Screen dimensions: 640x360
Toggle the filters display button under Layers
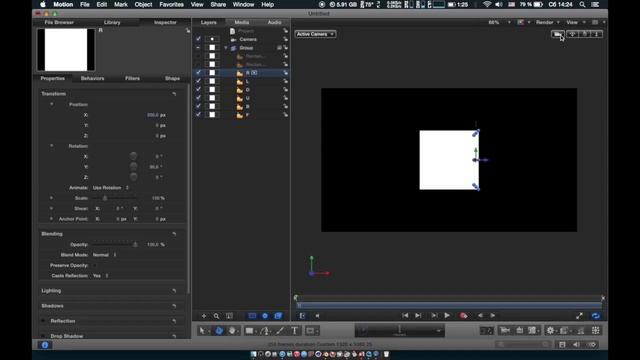pos(278,316)
